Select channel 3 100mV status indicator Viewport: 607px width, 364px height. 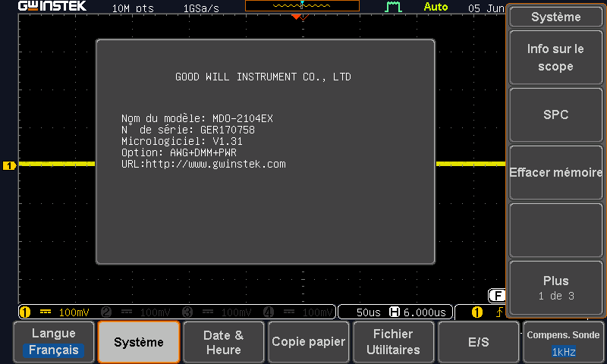click(x=217, y=312)
